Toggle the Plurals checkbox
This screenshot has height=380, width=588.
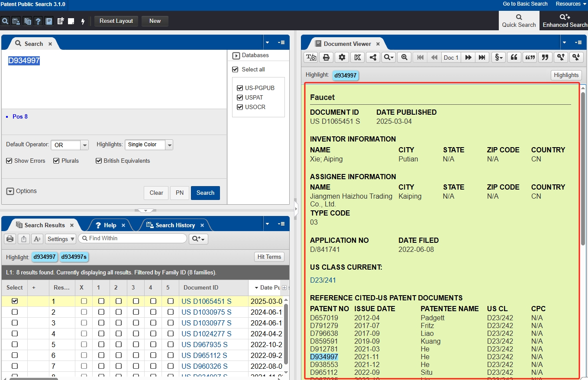tap(56, 161)
